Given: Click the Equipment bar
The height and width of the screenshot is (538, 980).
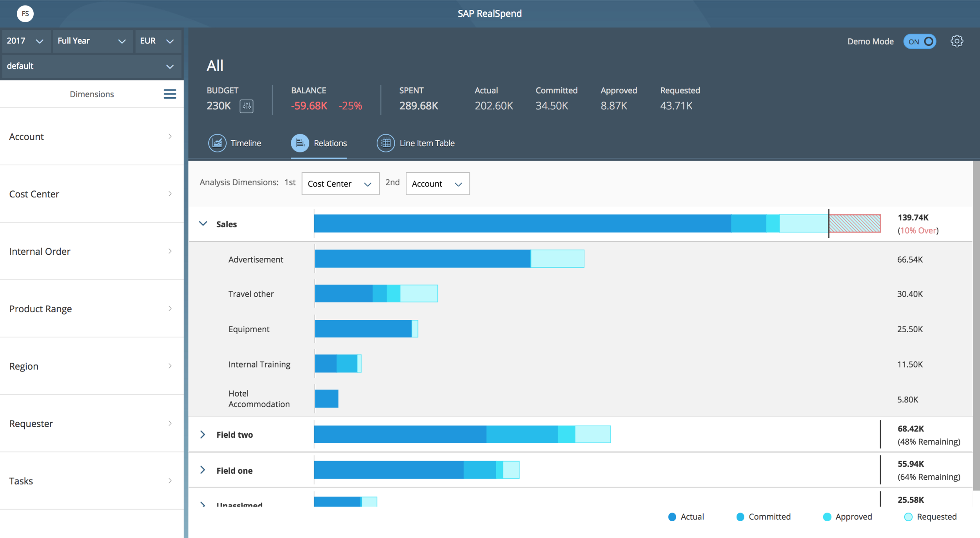Looking at the screenshot, I should (367, 328).
